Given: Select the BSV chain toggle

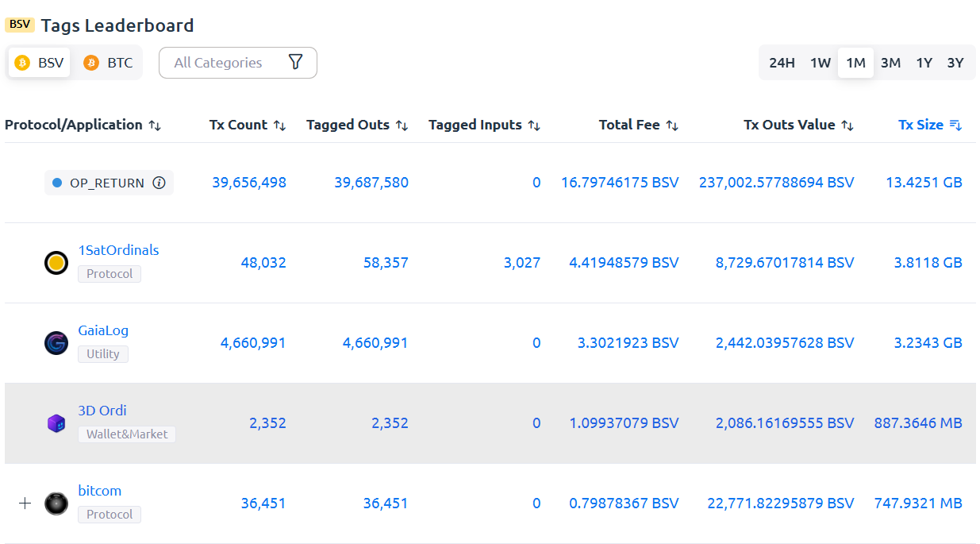Looking at the screenshot, I should point(39,63).
